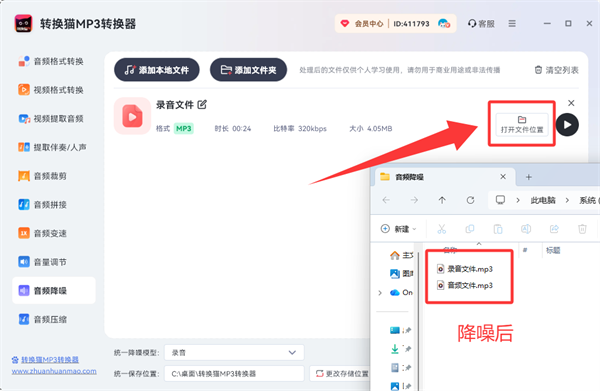
Task: Select 视频提取音频 in the sidebar
Action: (51, 119)
